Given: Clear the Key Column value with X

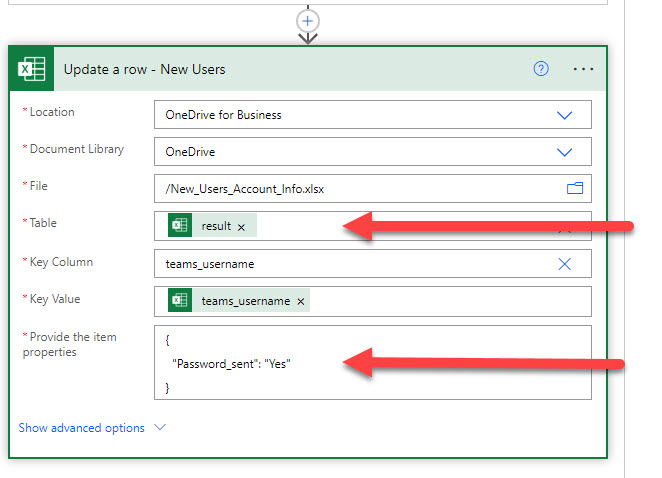Looking at the screenshot, I should [x=564, y=264].
